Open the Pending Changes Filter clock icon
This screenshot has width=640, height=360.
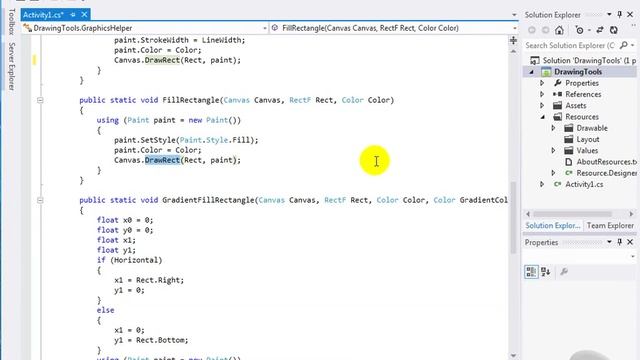tap(579, 30)
